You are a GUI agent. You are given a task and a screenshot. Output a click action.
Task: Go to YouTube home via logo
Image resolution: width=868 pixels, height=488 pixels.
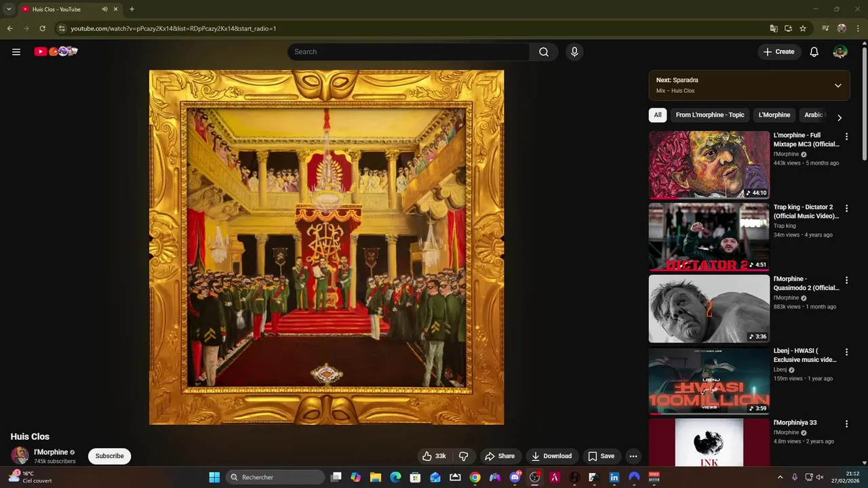click(56, 52)
